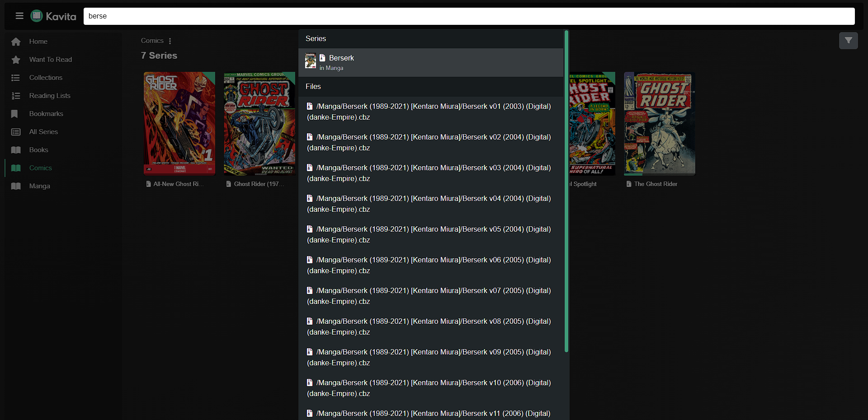Click the archive icon of Berserk v02 file
Screen dimensions: 868x420
[310, 137]
